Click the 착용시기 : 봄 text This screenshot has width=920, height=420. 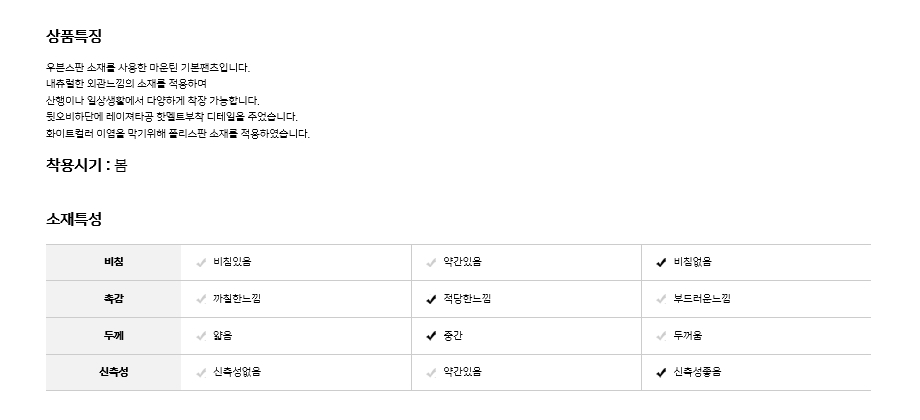pyautogui.click(x=86, y=166)
